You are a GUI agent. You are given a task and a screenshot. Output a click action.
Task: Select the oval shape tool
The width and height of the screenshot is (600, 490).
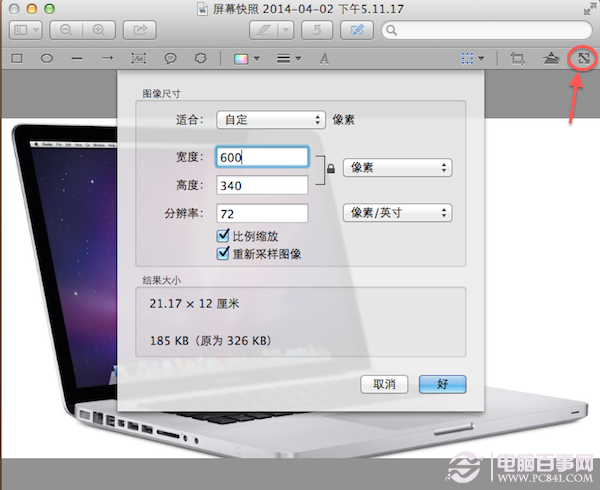tap(46, 59)
